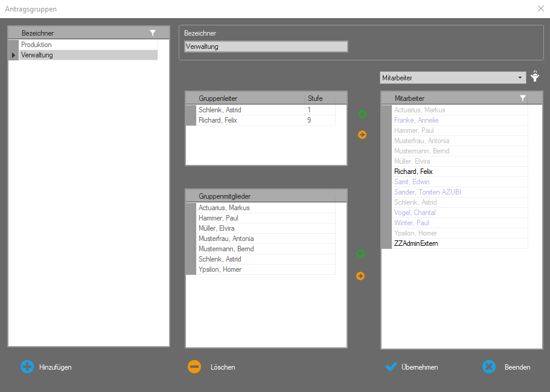
Task: Open filter in left Bezeichner column header
Action: pos(153,33)
